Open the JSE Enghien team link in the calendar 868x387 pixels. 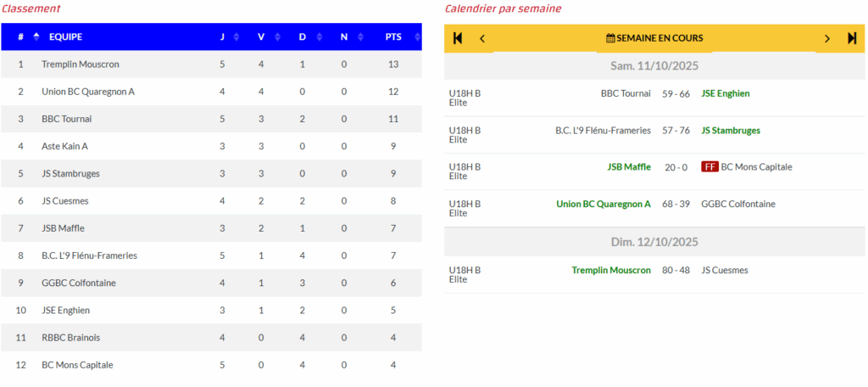(x=725, y=93)
